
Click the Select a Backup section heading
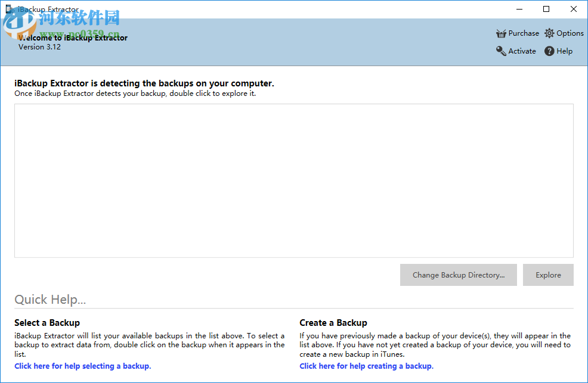click(x=47, y=322)
